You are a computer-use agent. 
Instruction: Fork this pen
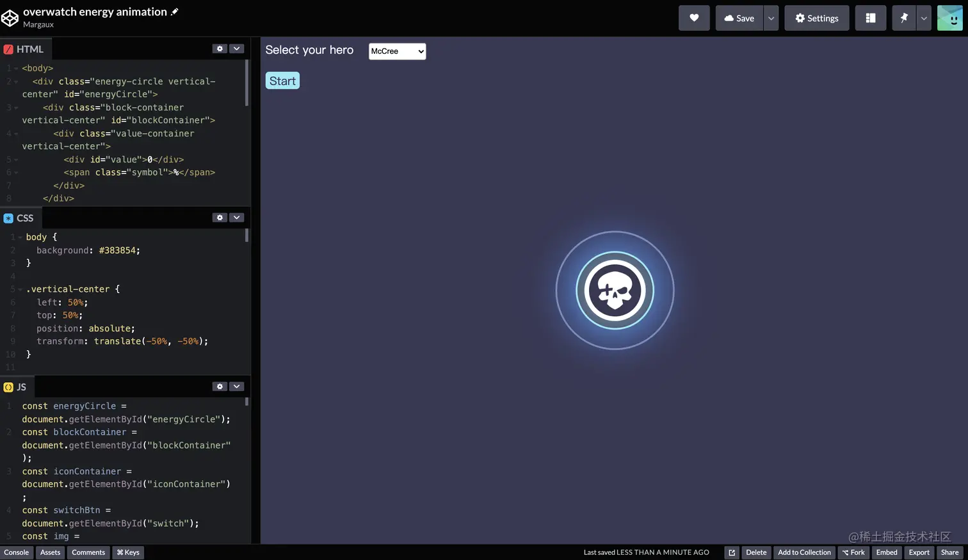[x=853, y=552]
